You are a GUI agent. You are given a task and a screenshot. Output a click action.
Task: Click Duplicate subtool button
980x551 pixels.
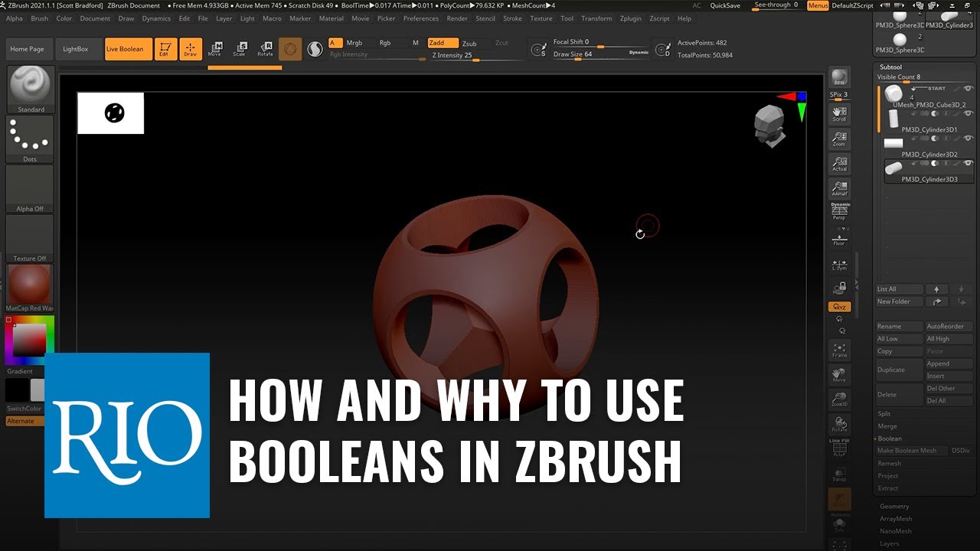tap(900, 370)
